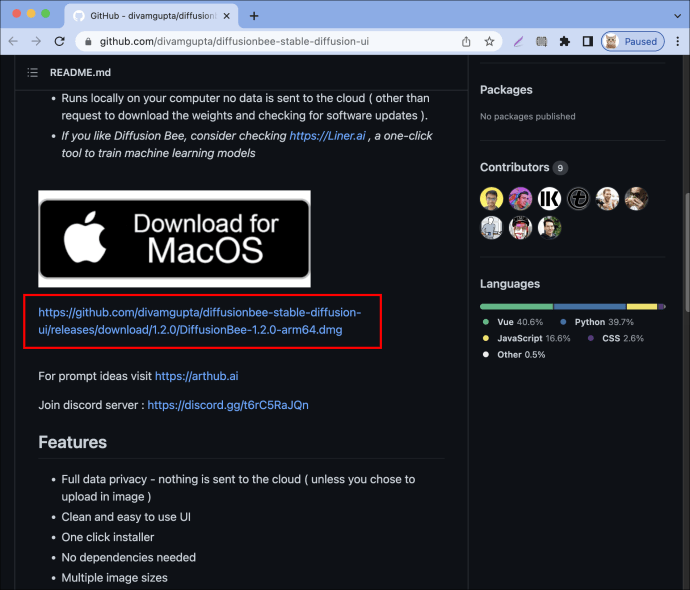Image resolution: width=690 pixels, height=590 pixels.
Task: Open the contributor avatar with the cap
Action: 521,227
